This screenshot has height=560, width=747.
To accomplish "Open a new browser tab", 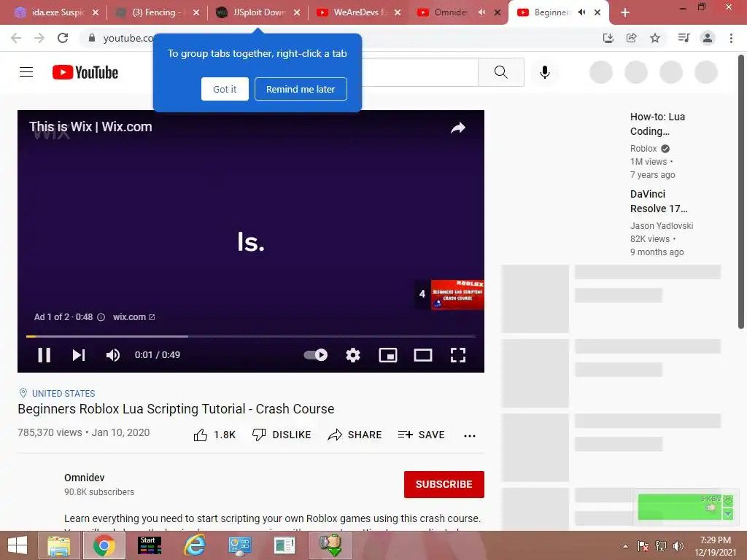I will click(x=625, y=13).
